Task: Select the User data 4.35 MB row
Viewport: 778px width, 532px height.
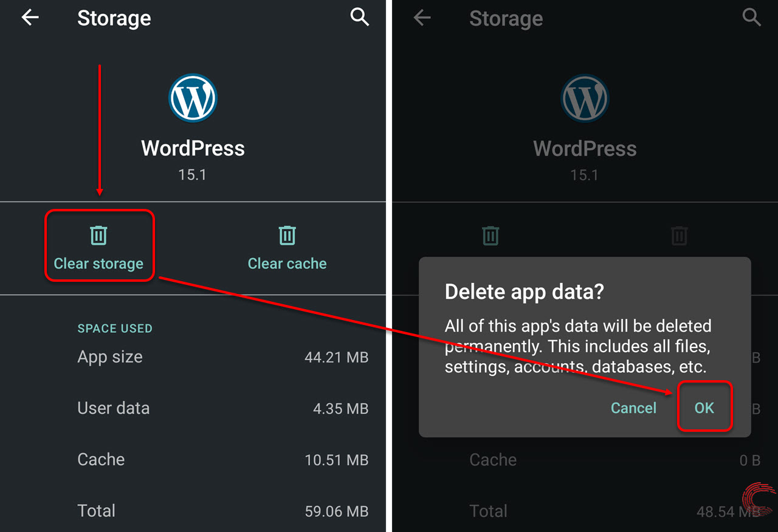Action: point(222,408)
